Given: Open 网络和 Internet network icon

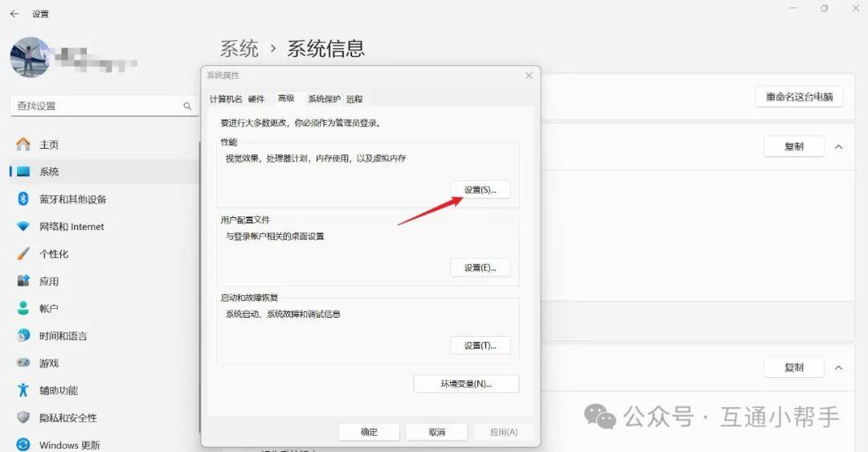Looking at the screenshot, I should coord(23,227).
